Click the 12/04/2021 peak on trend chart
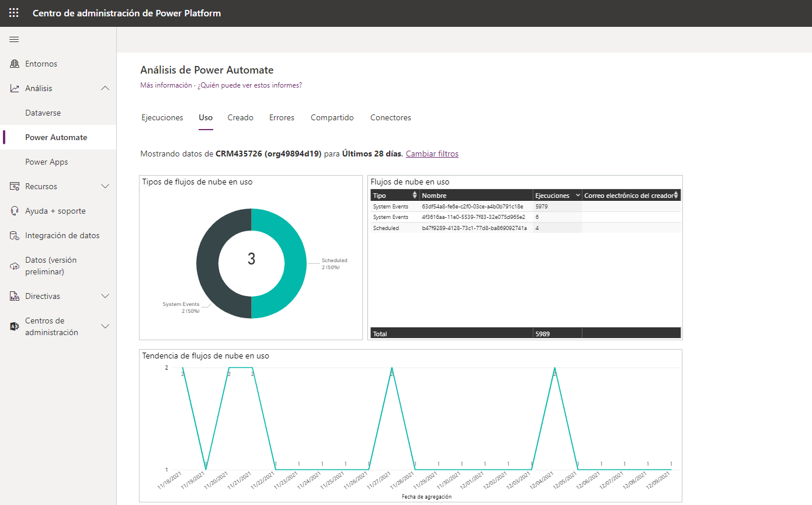The width and height of the screenshot is (812, 505). tap(554, 369)
